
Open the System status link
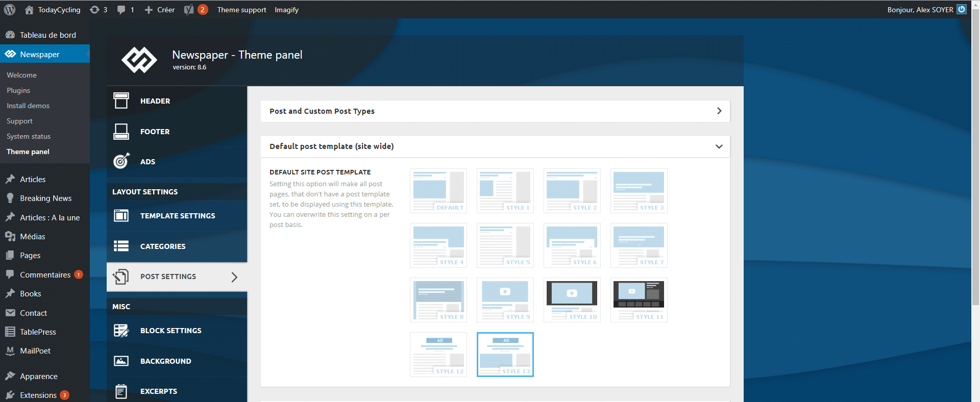(x=29, y=136)
